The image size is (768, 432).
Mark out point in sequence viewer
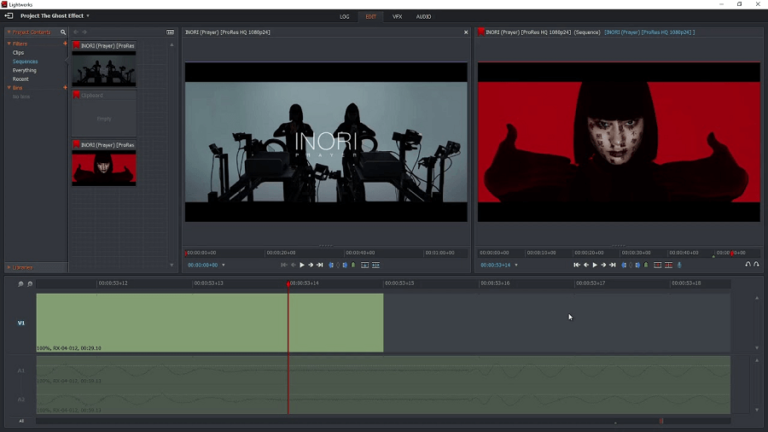tap(638, 265)
